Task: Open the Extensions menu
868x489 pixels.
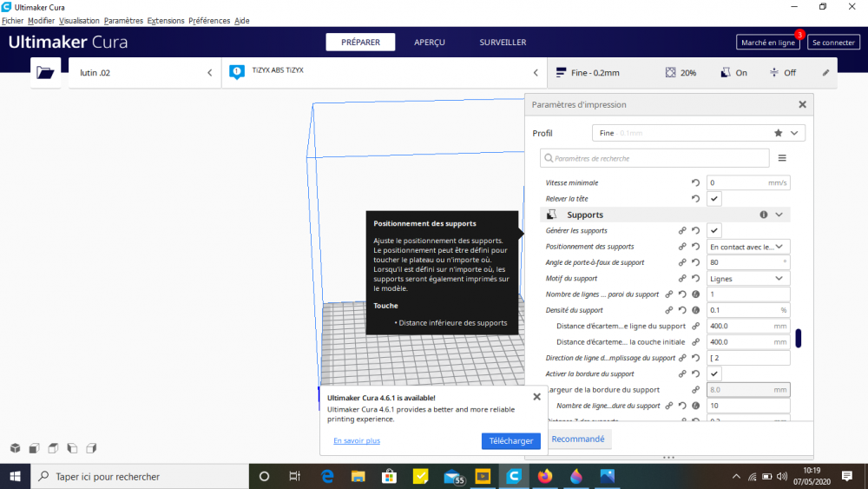Action: 166,21
